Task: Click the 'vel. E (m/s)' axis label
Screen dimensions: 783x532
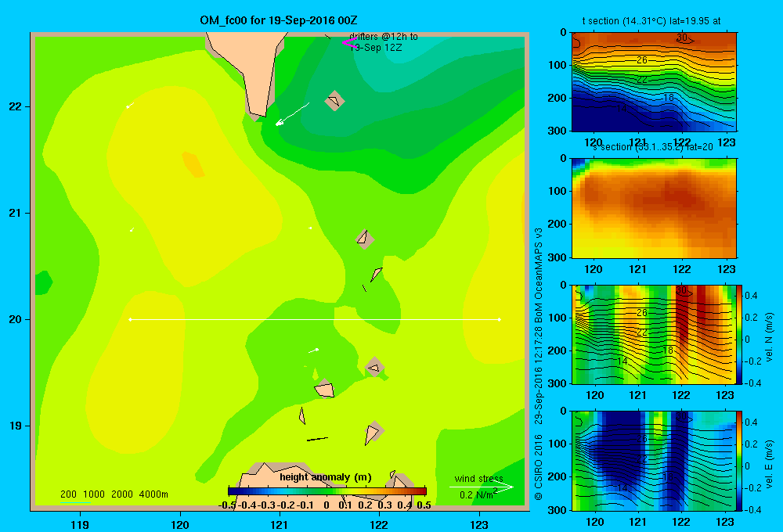Action: (x=769, y=464)
